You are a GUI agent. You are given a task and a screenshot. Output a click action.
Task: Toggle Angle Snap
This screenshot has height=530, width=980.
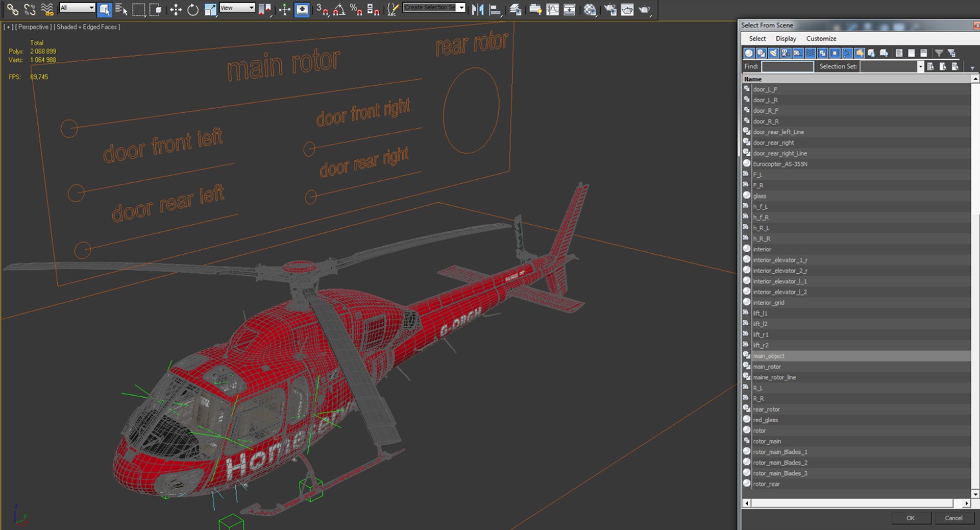(x=339, y=9)
